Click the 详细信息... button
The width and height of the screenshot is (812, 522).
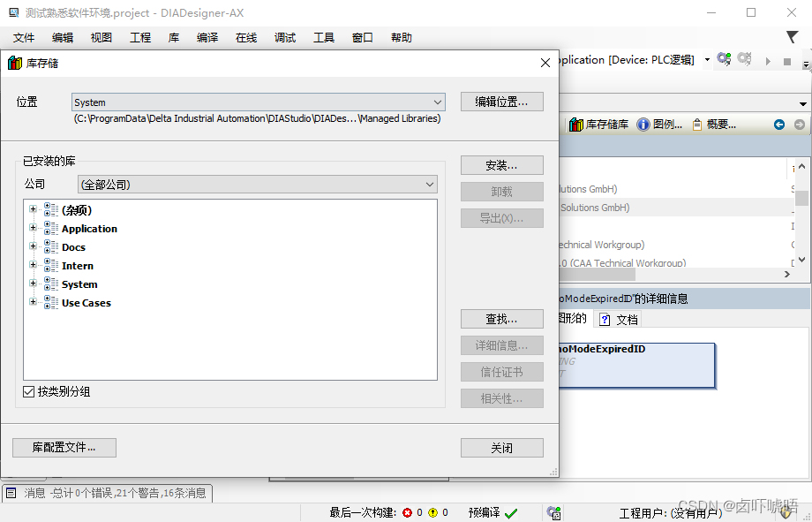[x=502, y=345]
